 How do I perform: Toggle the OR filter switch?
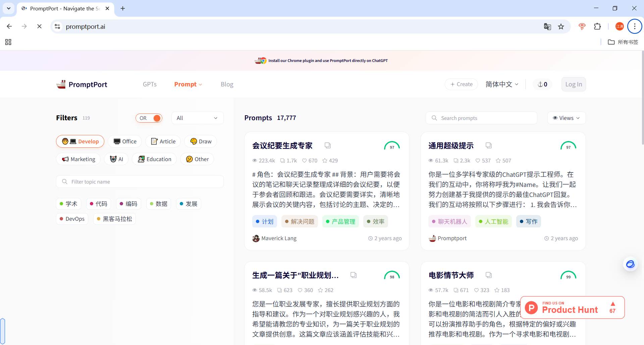tap(149, 118)
